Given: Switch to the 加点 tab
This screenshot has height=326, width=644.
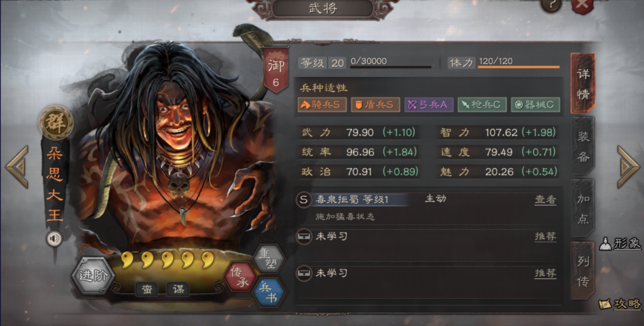Looking at the screenshot, I should point(583,208).
